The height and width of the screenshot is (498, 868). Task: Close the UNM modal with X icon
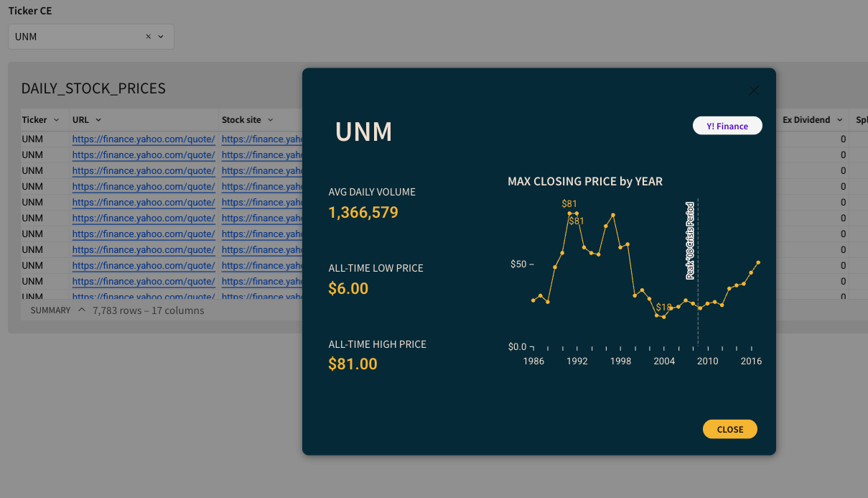753,91
